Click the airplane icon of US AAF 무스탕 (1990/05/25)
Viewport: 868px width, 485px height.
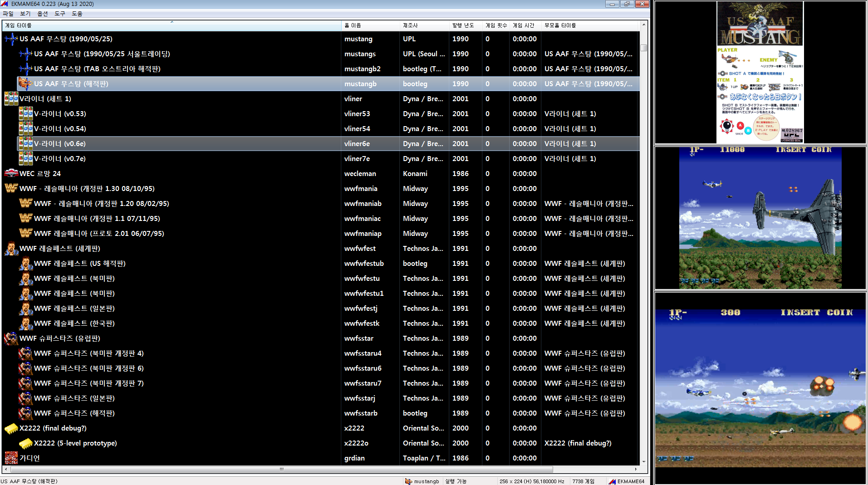point(11,39)
